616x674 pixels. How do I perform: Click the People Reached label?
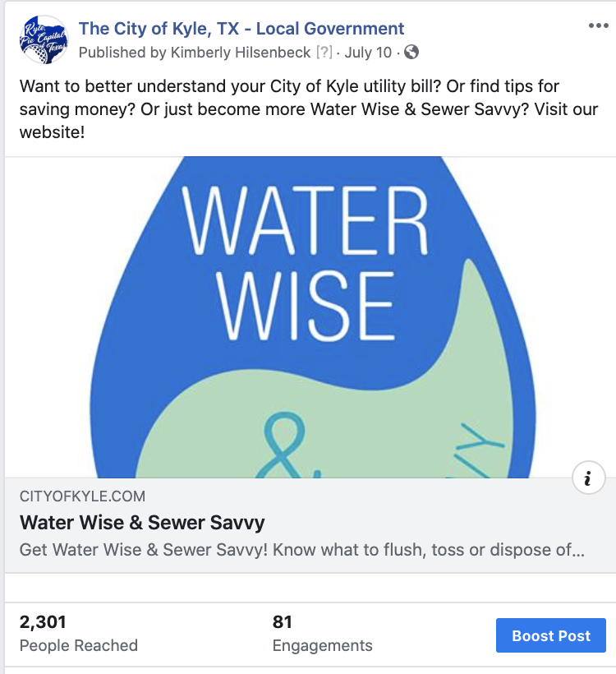tap(79, 645)
